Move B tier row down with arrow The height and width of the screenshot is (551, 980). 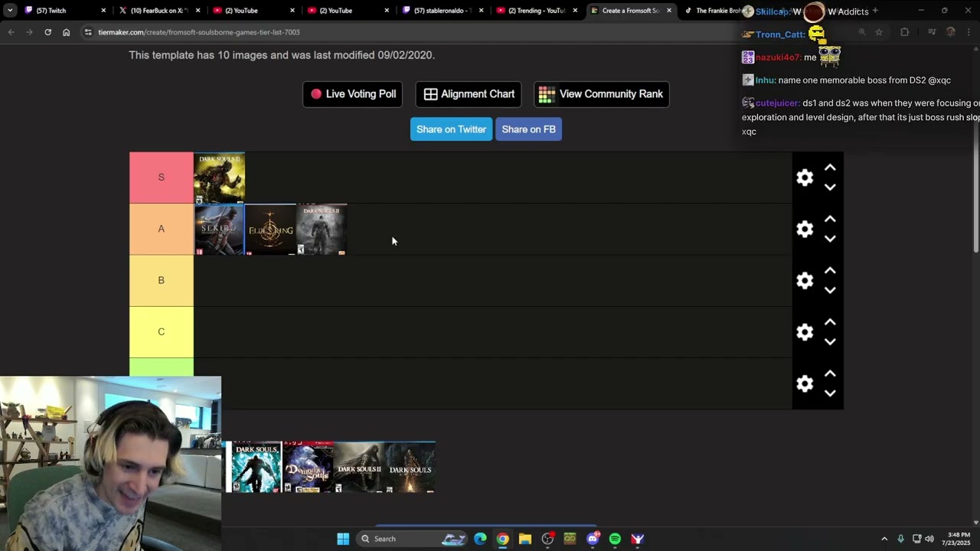830,290
